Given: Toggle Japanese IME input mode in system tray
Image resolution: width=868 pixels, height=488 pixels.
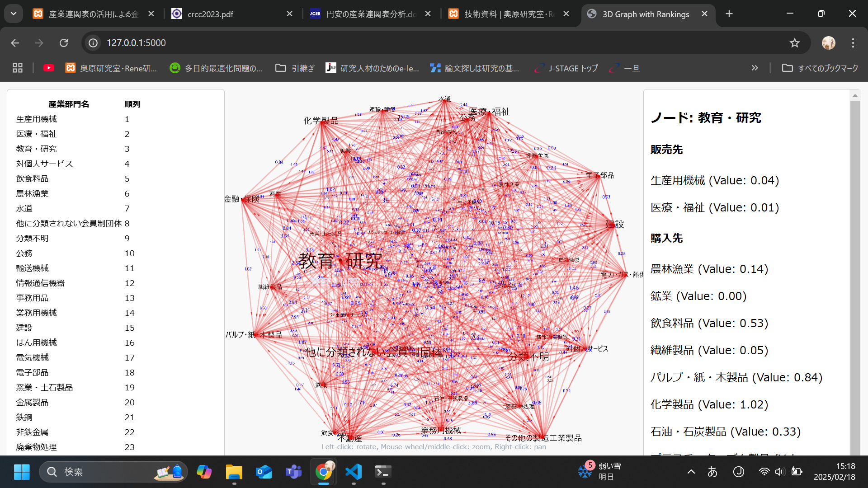Looking at the screenshot, I should click(712, 472).
